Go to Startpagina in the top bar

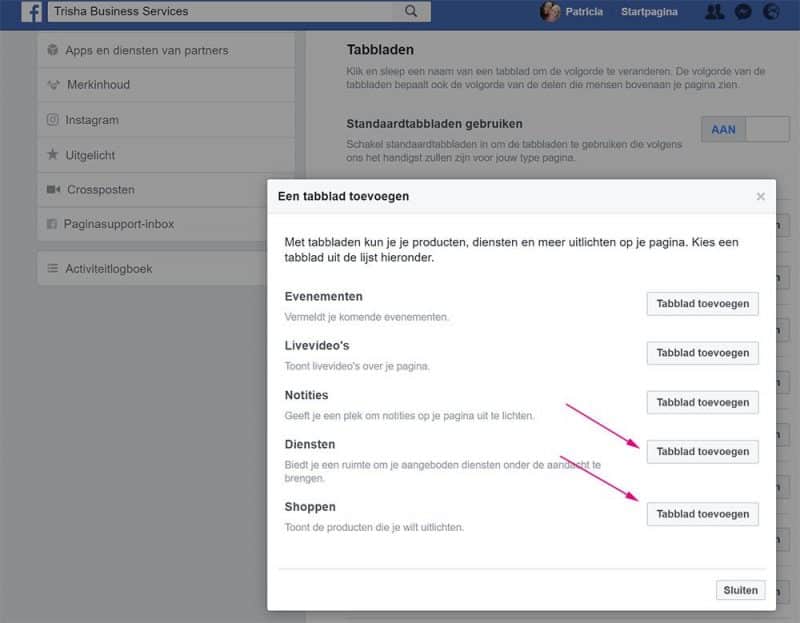(x=649, y=12)
